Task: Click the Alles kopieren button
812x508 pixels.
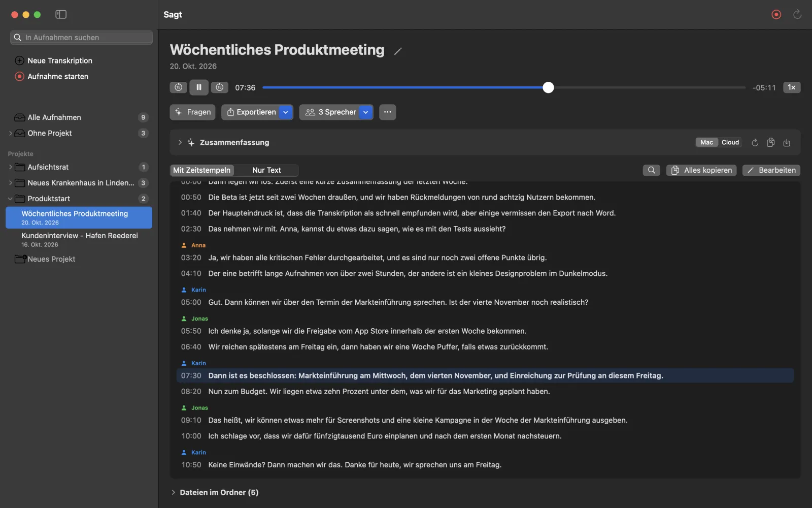Action: [701, 170]
